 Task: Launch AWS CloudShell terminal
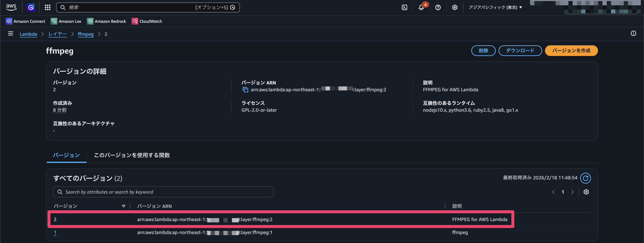coord(405,7)
